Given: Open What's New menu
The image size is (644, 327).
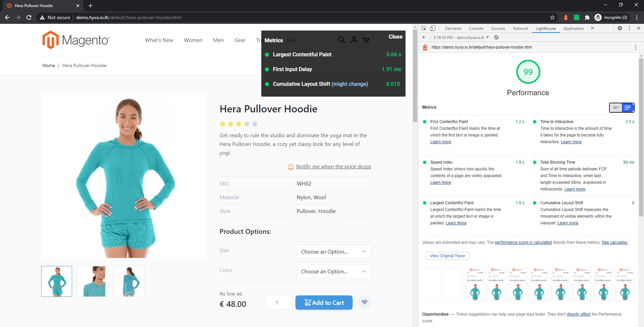Looking at the screenshot, I should (x=159, y=40).
